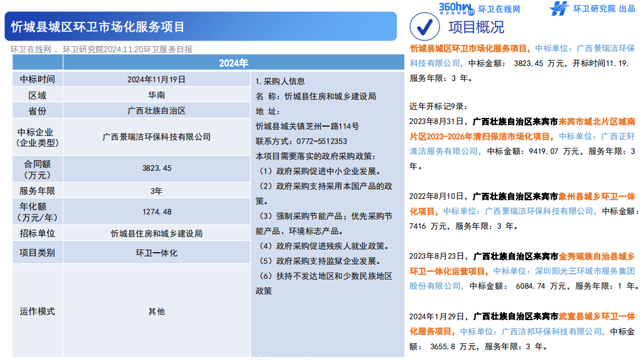Select amount 6084.74 万元
Image resolution: width=644 pixels, height=360 pixels.
point(540,286)
